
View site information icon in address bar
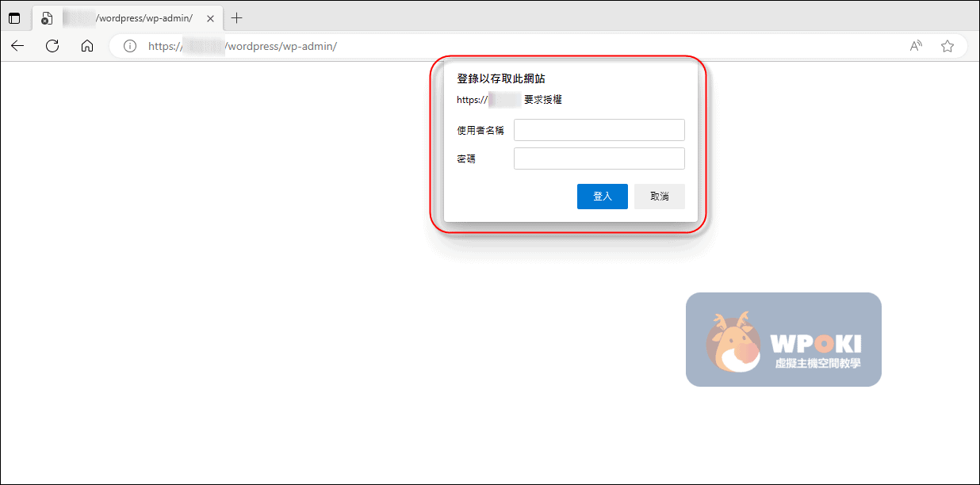coord(130,46)
